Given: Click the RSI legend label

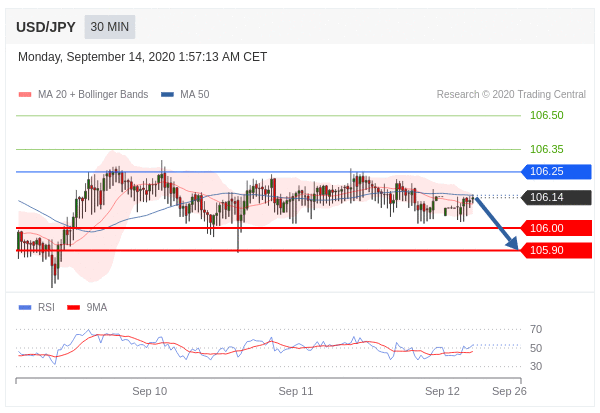Looking at the screenshot, I should 46,307.
